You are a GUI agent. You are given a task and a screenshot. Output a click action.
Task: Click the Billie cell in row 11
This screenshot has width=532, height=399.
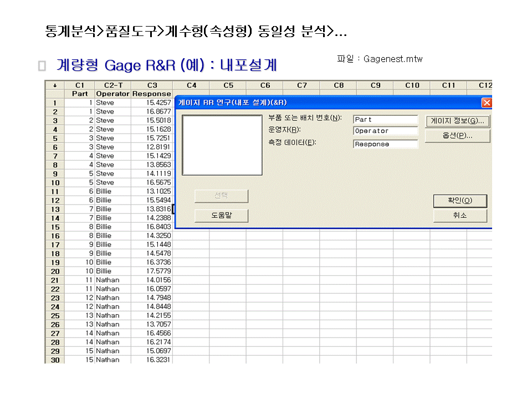[113, 191]
